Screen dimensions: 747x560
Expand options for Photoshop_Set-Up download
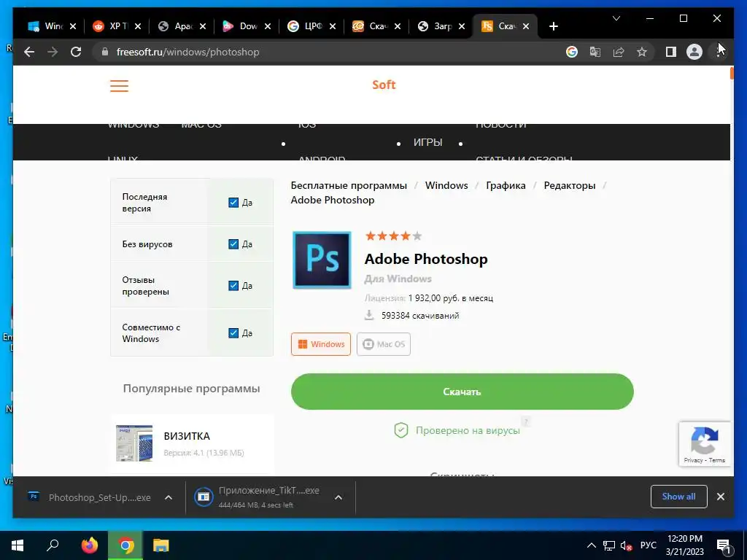pyautogui.click(x=169, y=497)
